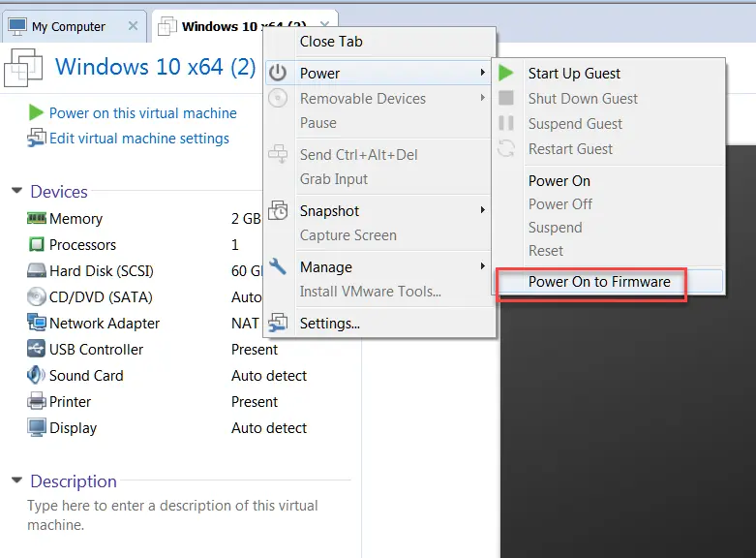Click the USB Controller's Present value
This screenshot has width=756, height=558.
[x=255, y=349]
